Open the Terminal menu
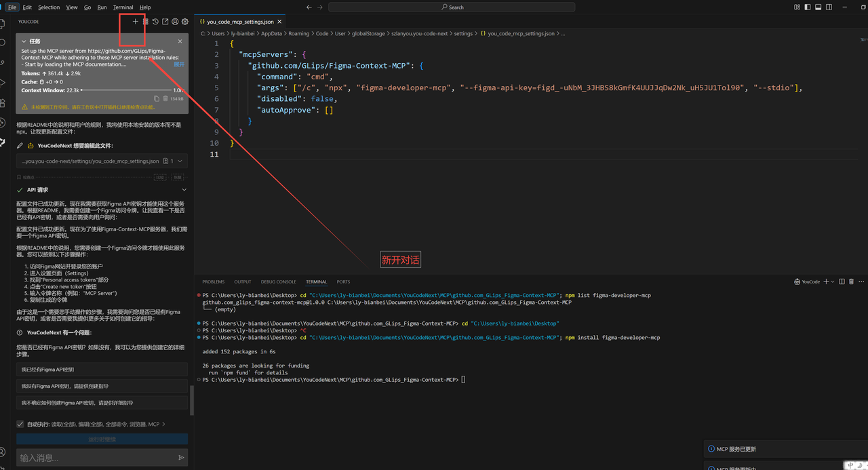The width and height of the screenshot is (868, 470). pos(123,7)
